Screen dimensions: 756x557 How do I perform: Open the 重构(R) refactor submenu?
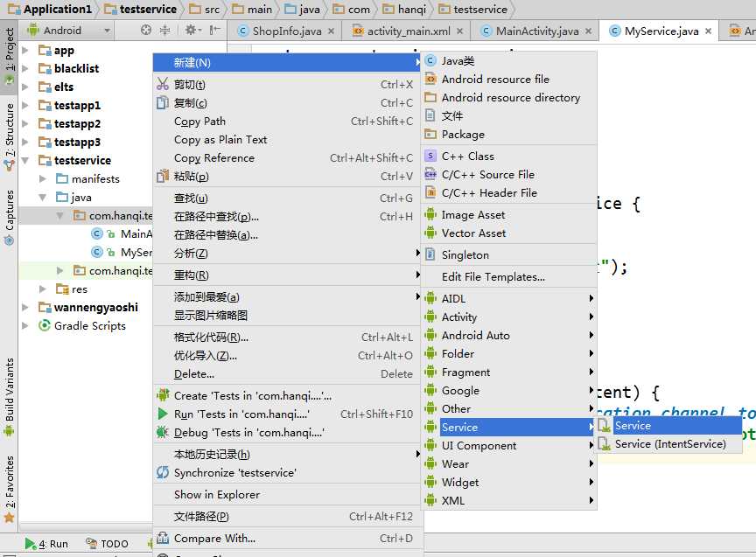point(287,275)
